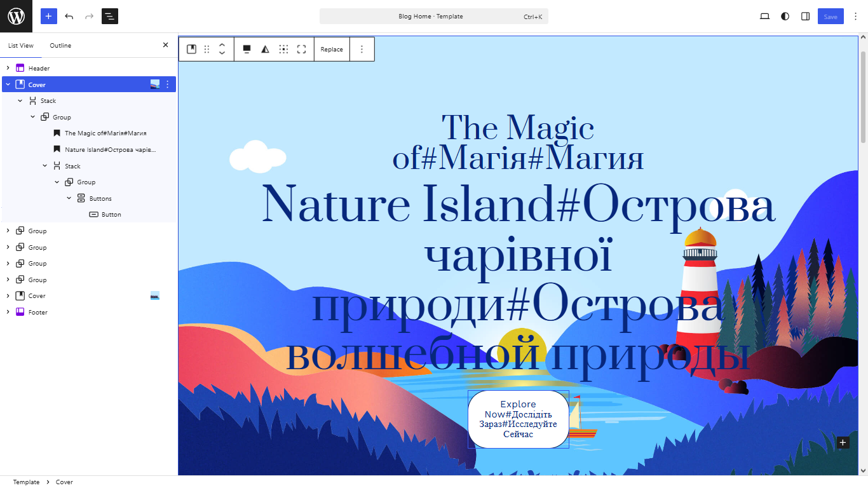Click the Template breadcrumb
Viewport: 868px width, 488px height.
[x=26, y=482]
